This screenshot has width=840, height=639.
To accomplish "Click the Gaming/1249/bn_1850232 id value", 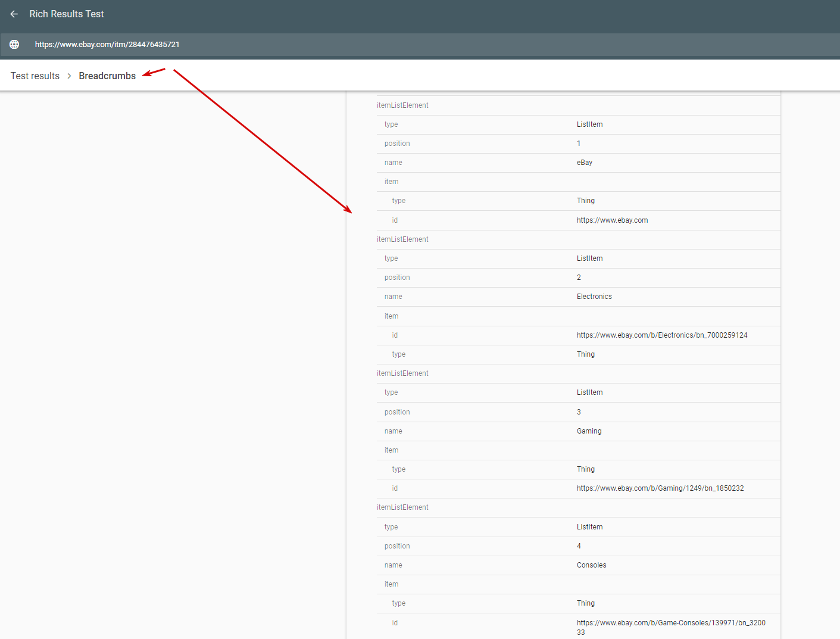I will point(660,488).
